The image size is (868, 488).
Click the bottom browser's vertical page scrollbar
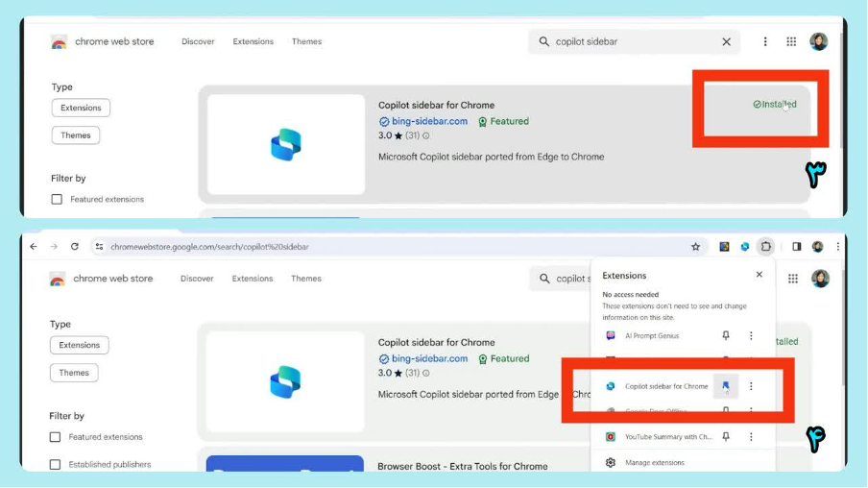point(843,327)
